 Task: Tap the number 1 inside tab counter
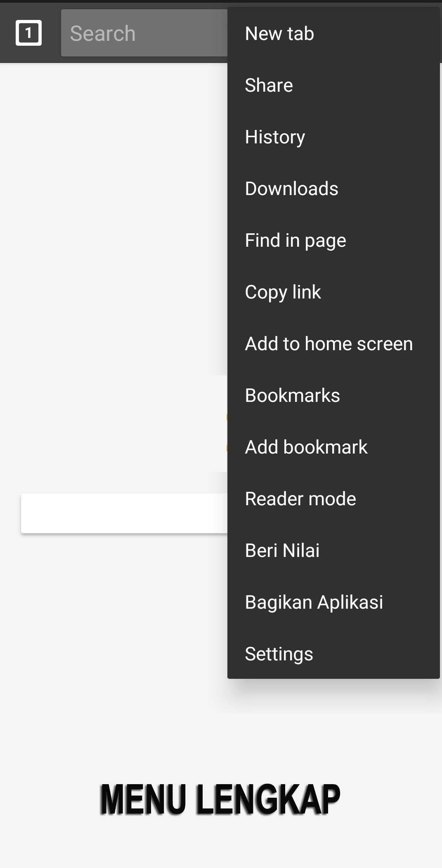[28, 33]
